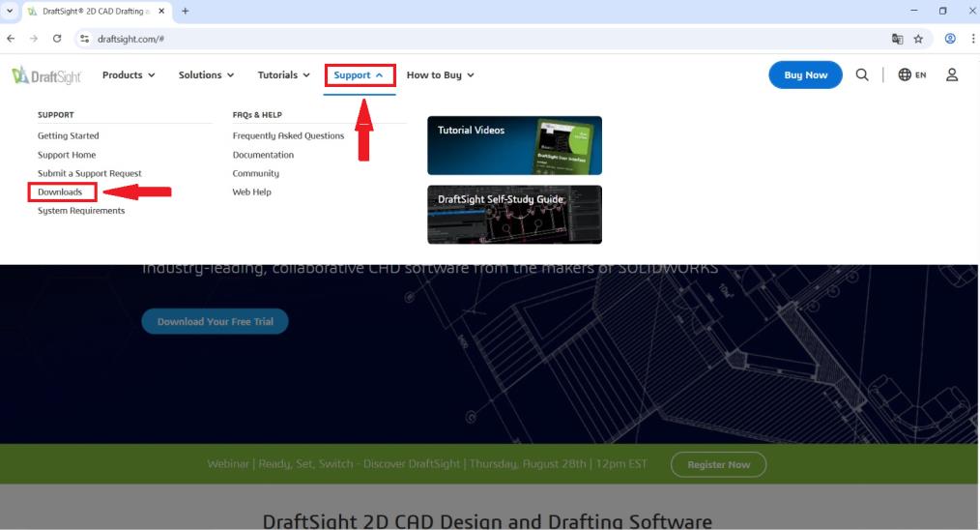Open the Community link

coord(255,173)
